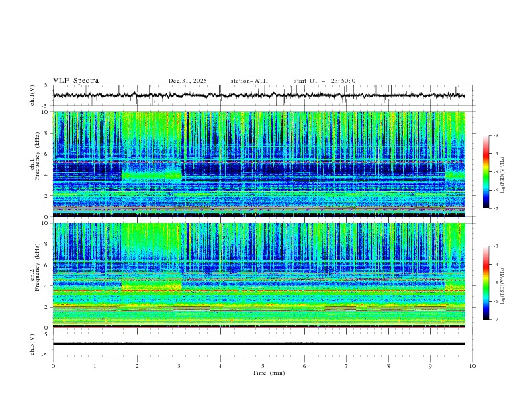Click the time axis tick label '5'
The height and width of the screenshot is (411, 532).
tap(263, 366)
